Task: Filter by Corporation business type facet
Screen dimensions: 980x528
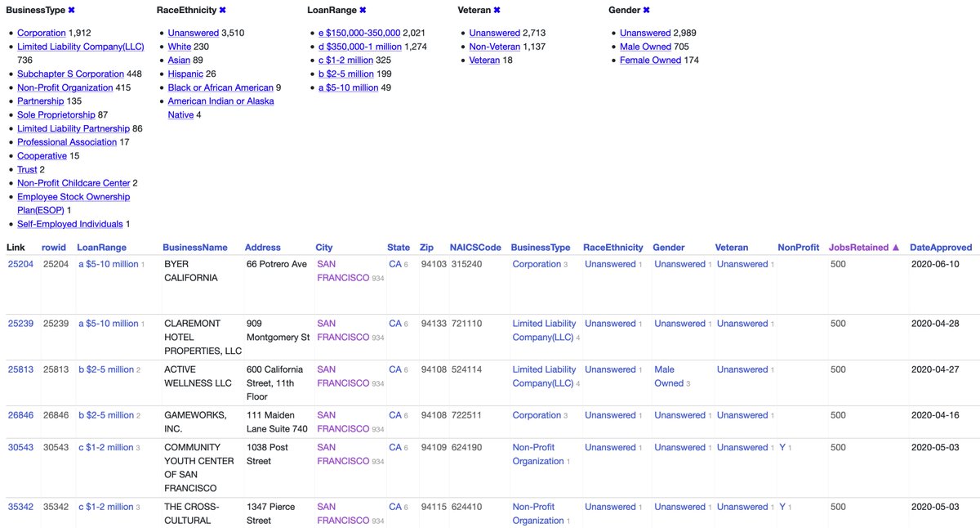Action: pos(42,33)
